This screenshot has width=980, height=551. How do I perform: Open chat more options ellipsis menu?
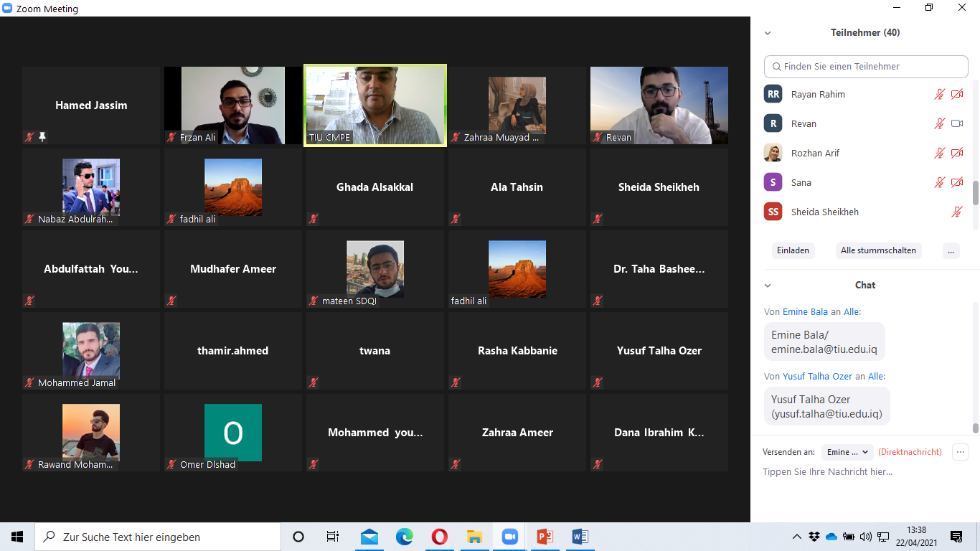pyautogui.click(x=960, y=452)
